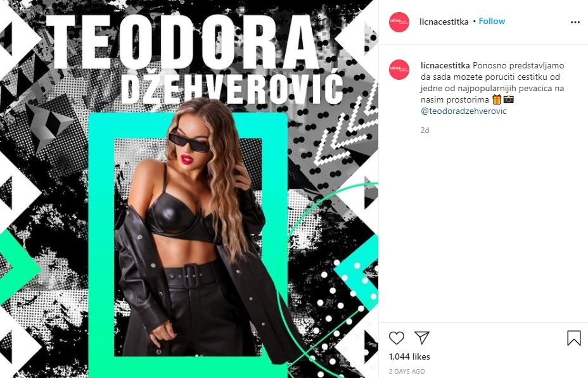Click the TEODORA title text on the image
Image resolution: width=588 pixels, height=378 pixels.
click(x=182, y=42)
